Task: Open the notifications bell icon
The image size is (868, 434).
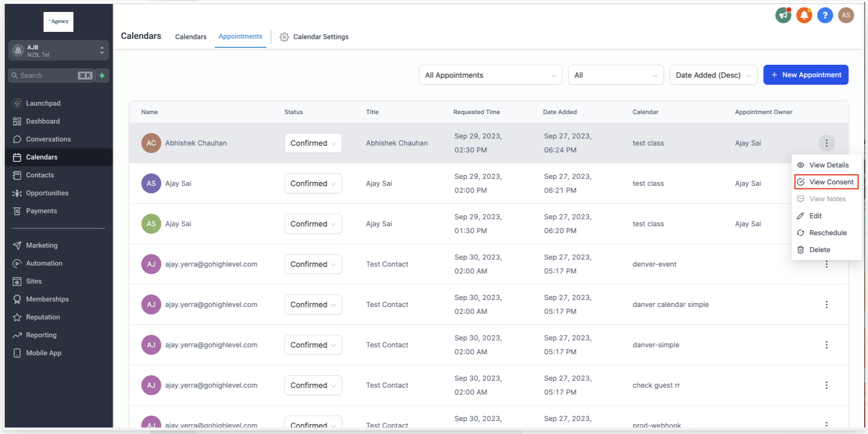Action: [x=804, y=15]
